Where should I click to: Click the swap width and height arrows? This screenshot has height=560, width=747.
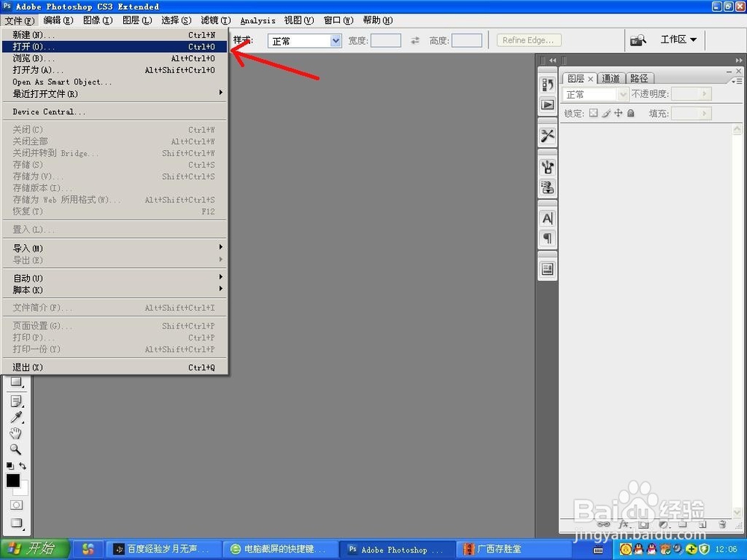pos(415,40)
